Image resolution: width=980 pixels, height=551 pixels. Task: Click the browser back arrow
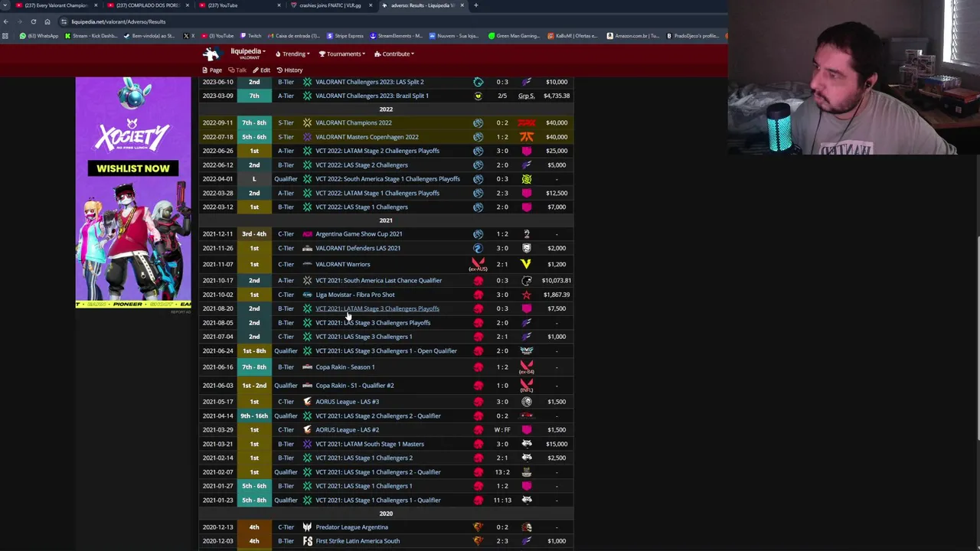point(6,21)
